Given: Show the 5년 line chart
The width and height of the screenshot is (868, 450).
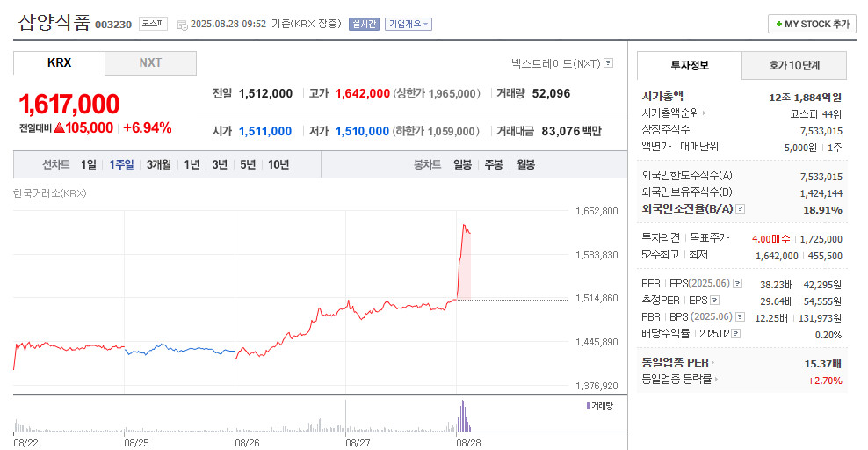Looking at the screenshot, I should [248, 164].
